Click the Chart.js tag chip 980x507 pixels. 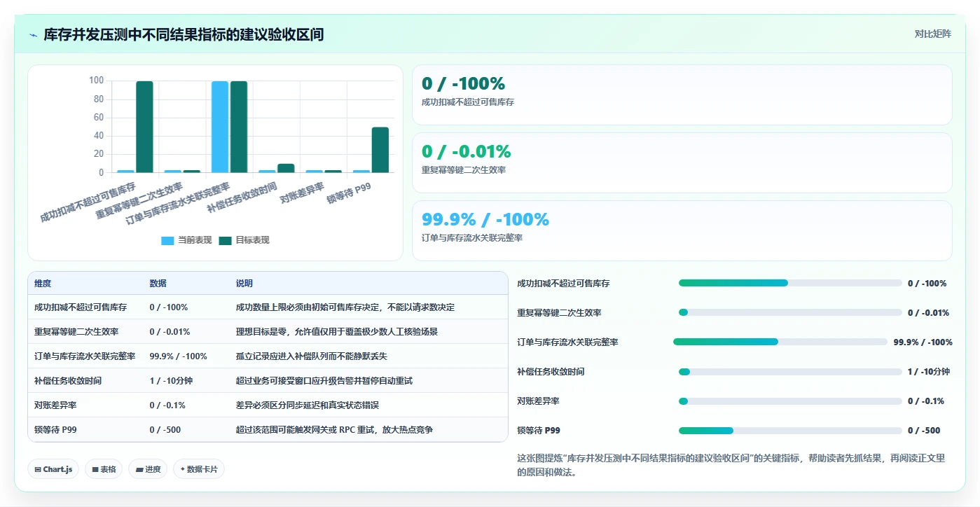(x=53, y=469)
